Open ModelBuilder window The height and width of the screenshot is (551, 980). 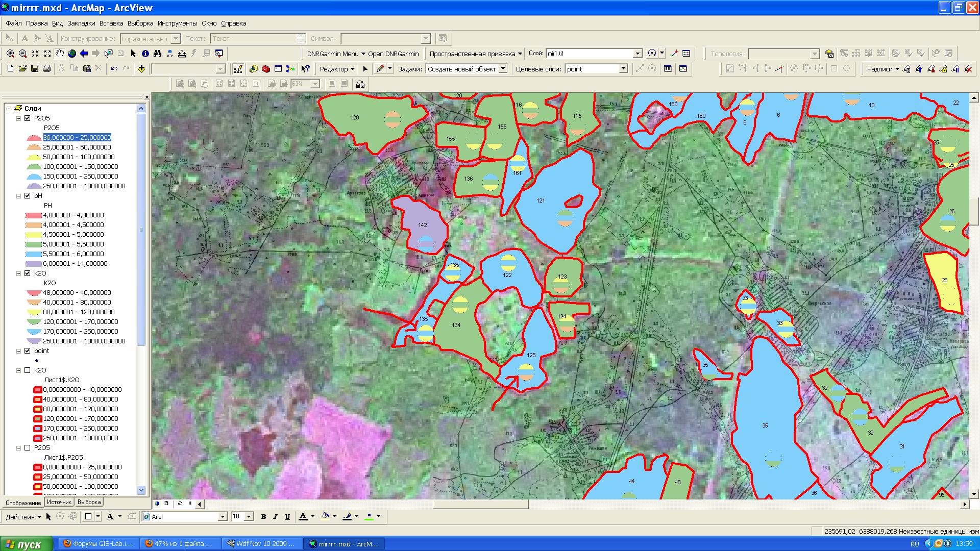point(290,69)
